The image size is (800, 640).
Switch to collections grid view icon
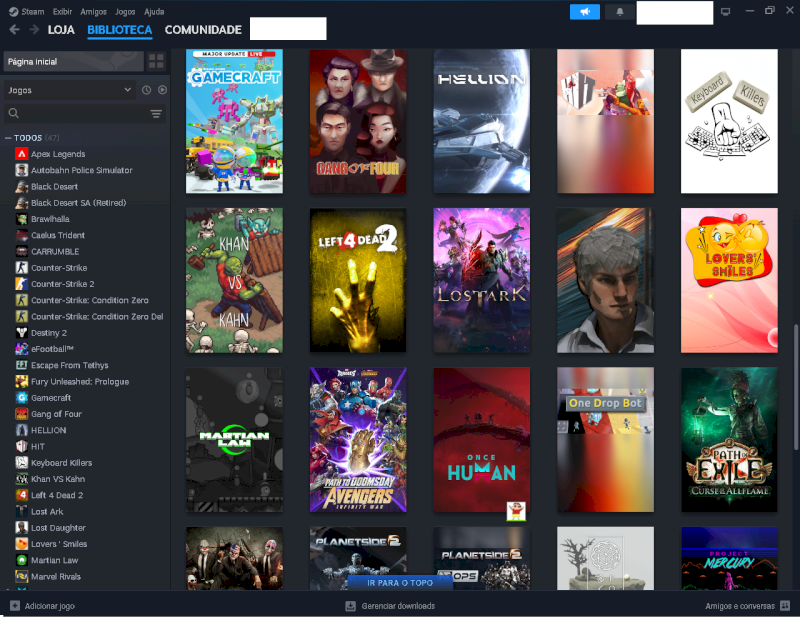(156, 61)
